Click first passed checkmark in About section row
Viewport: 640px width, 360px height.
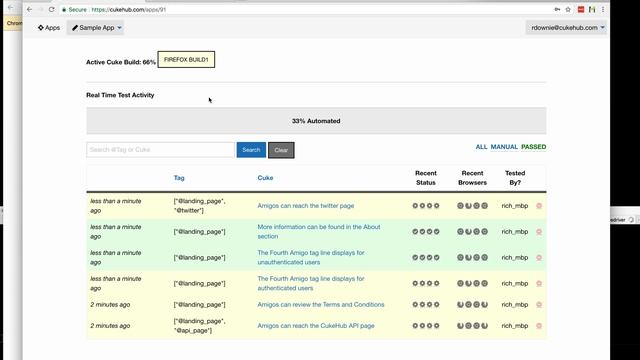pyautogui.click(x=415, y=231)
